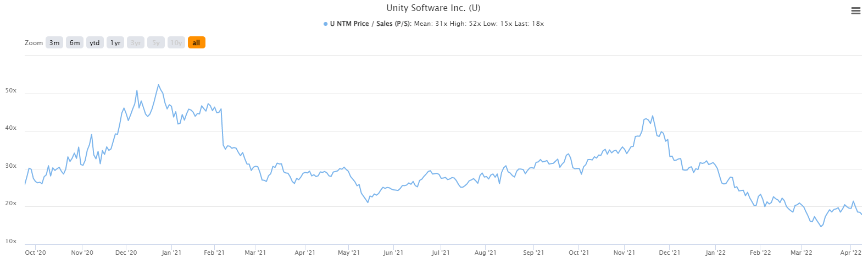Screen dimensions: 868x263
Task: Click the Oct '20 x-axis label
Action: point(36,253)
